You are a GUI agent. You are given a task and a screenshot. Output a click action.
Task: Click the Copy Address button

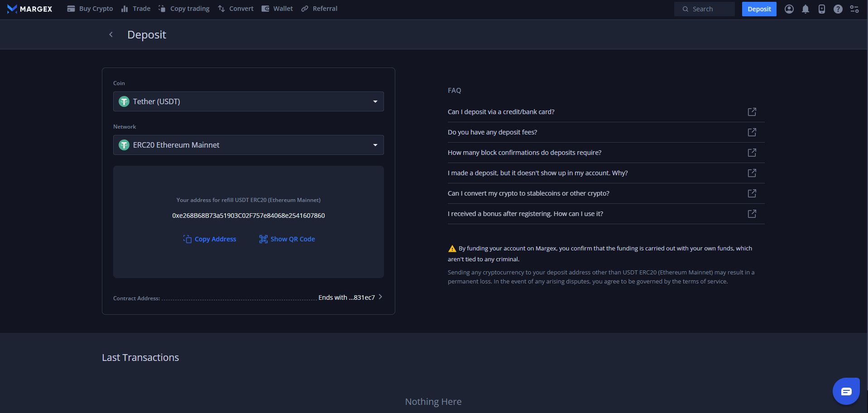[210, 239]
